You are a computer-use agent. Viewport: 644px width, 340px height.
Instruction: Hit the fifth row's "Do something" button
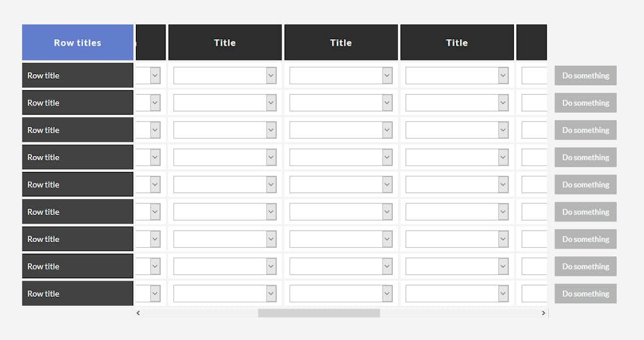[585, 185]
